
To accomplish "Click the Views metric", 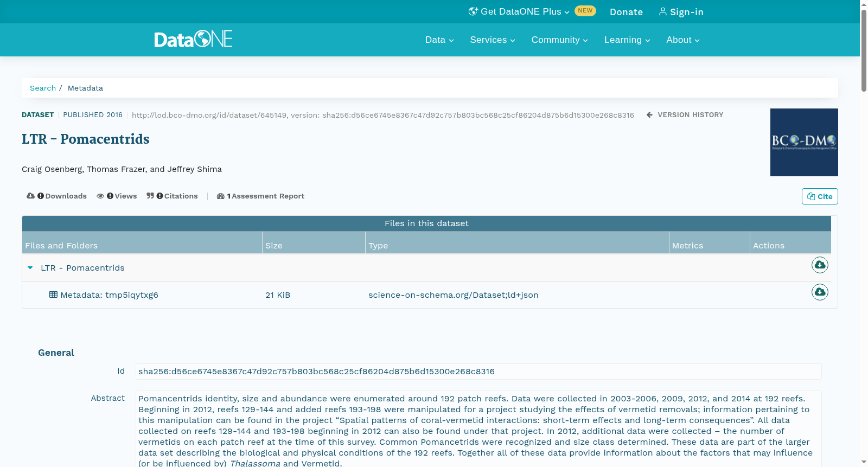I will 117,196.
